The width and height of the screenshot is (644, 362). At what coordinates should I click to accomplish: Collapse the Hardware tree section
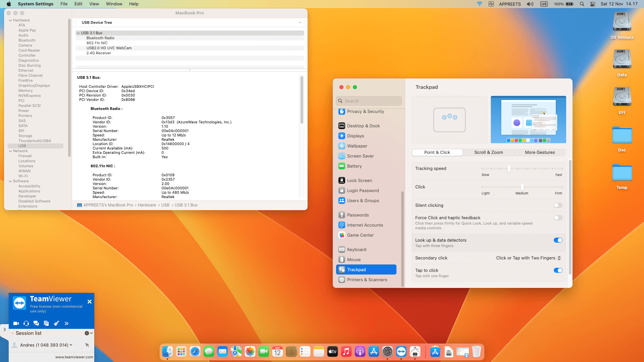tap(10, 20)
